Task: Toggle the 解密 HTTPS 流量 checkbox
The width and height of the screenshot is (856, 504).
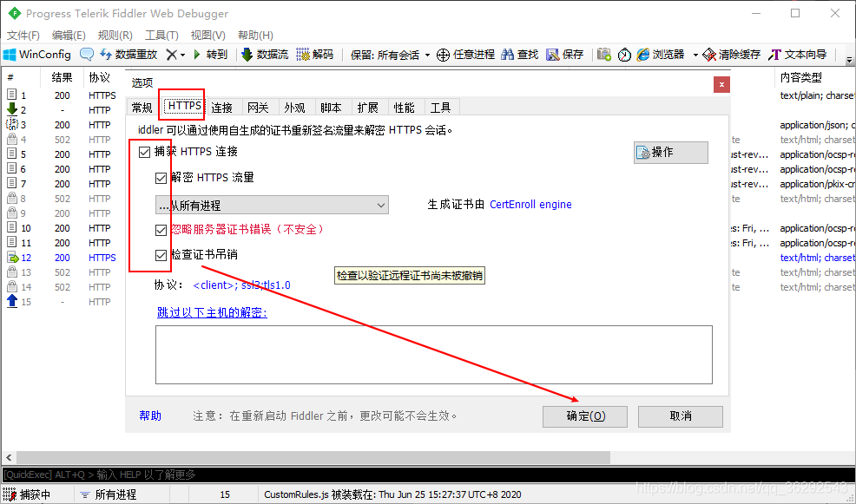Action: coord(161,179)
